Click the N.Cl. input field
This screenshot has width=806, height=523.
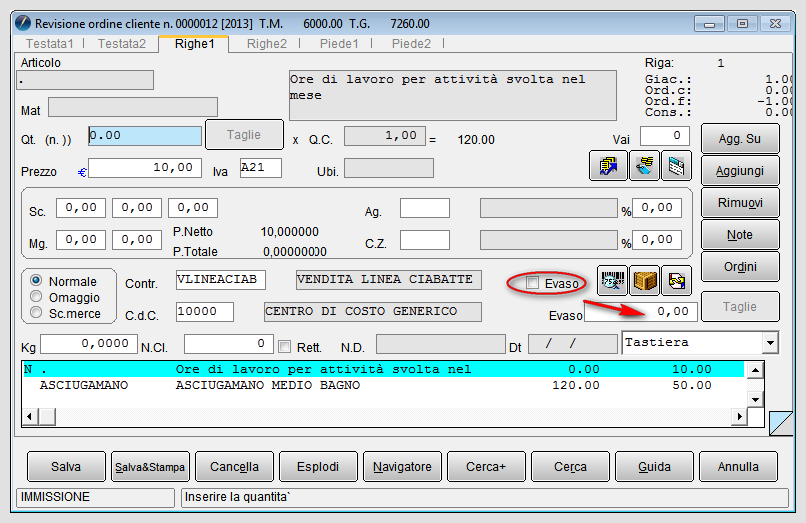pos(228,344)
